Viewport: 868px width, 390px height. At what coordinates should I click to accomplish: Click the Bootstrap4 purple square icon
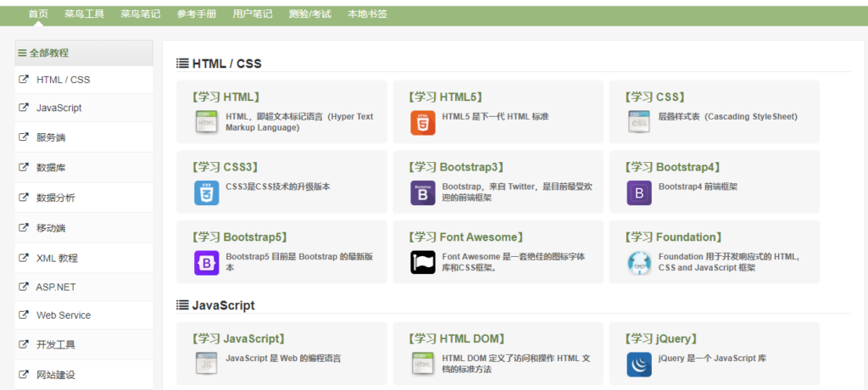click(639, 192)
